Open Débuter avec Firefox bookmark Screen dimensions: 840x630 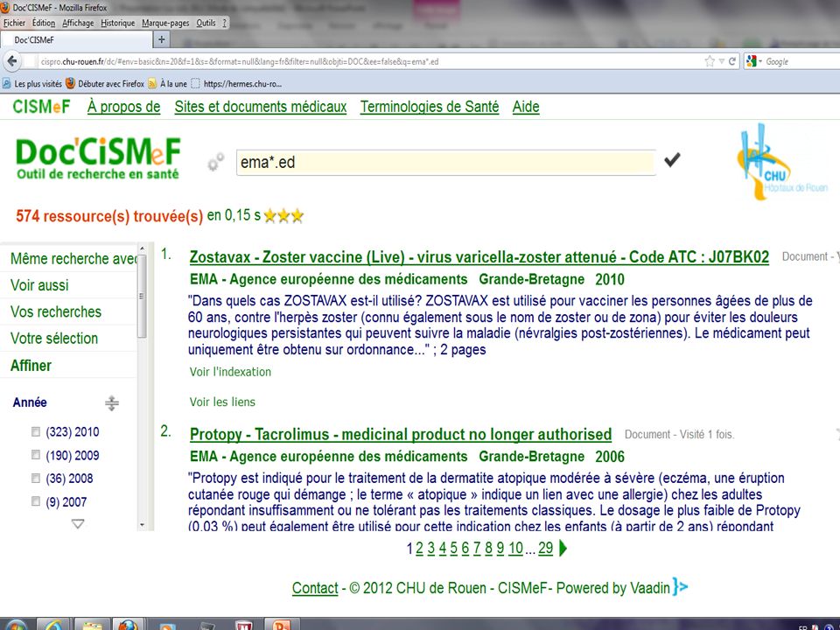tap(105, 84)
